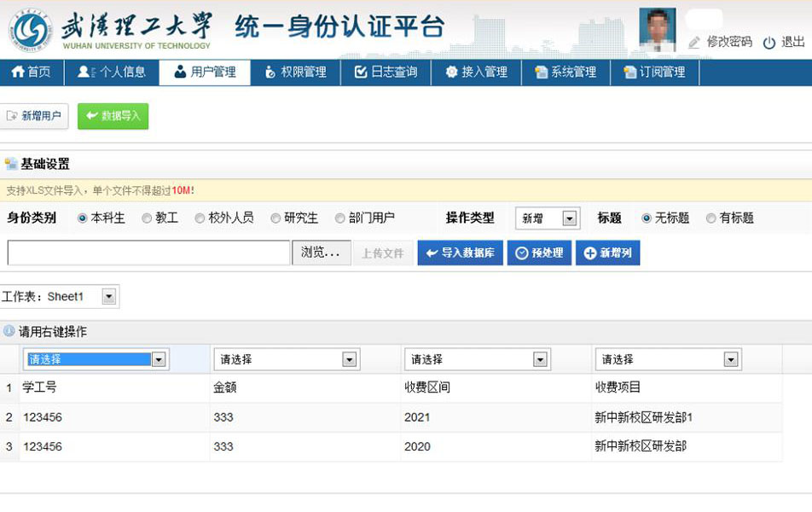Click the home icon on 首页 tab
Screen dimensions: 812x512
click(x=19, y=72)
